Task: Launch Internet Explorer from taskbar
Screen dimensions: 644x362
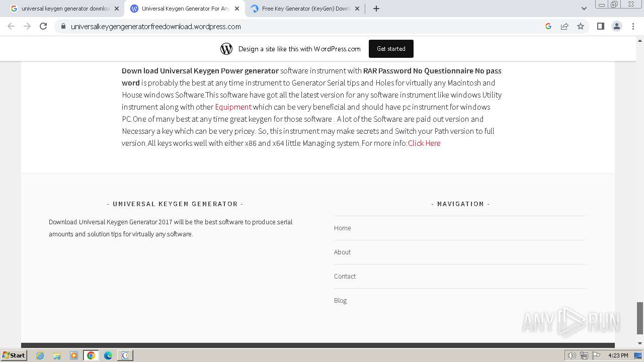Action: coord(40,355)
